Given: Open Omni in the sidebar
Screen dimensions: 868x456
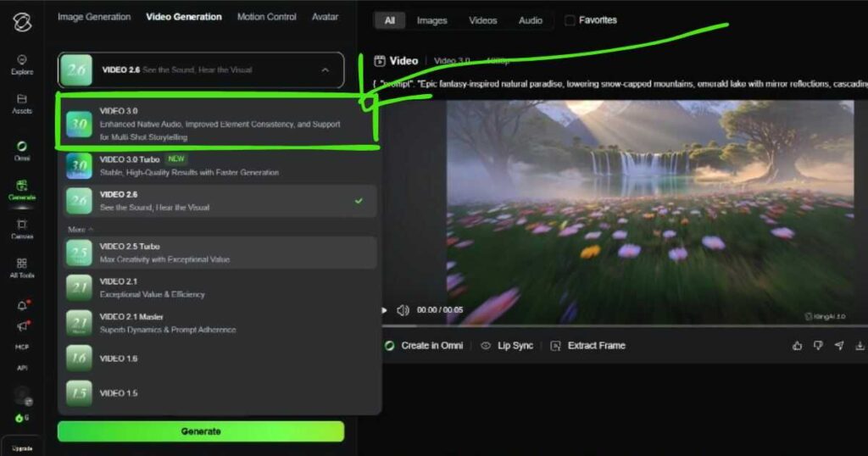Looking at the screenshot, I should pyautogui.click(x=22, y=151).
